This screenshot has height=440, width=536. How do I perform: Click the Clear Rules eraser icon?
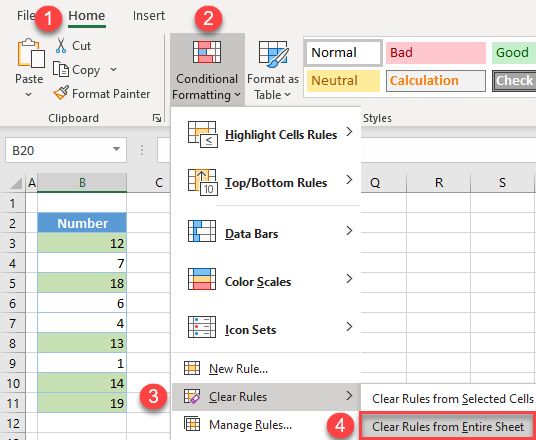[192, 397]
